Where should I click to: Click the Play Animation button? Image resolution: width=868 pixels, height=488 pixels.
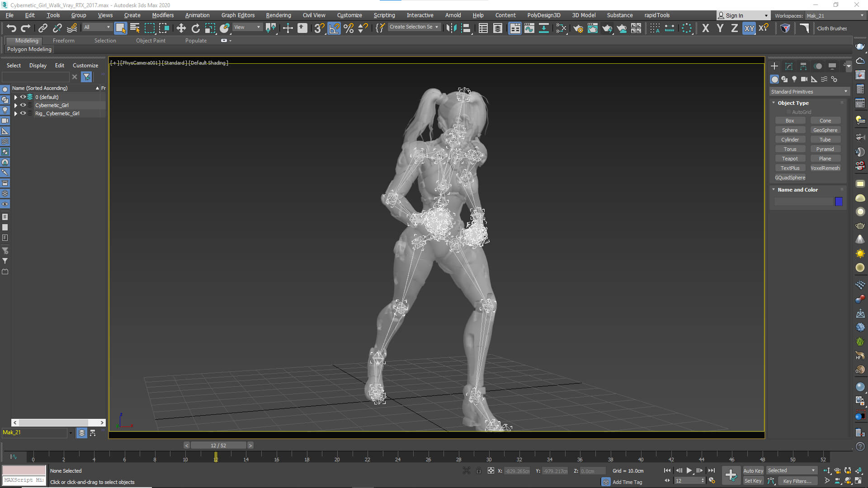pyautogui.click(x=689, y=471)
